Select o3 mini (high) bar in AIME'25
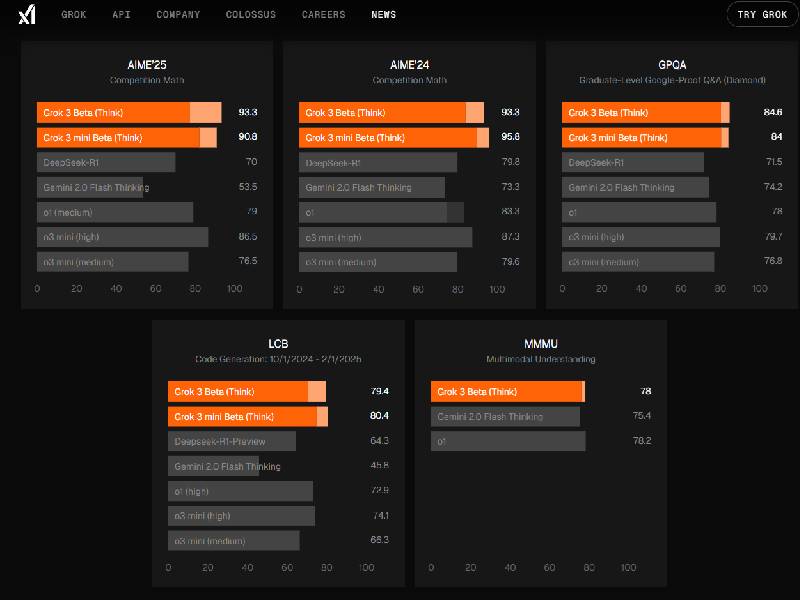 tap(122, 237)
